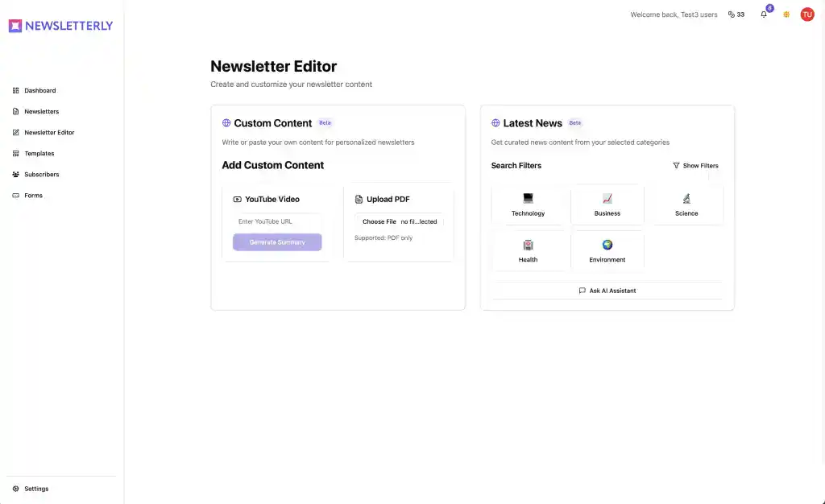
Task: Click the Choose File button
Action: tap(379, 221)
